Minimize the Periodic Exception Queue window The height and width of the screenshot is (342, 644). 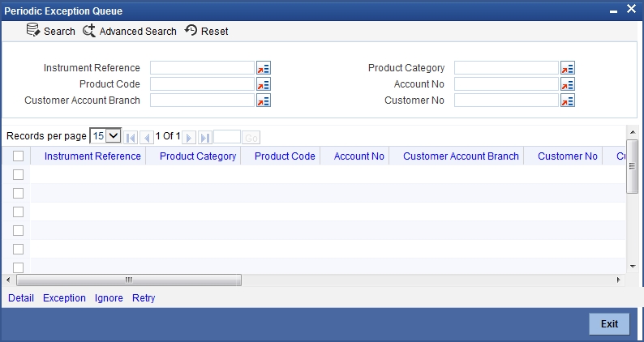click(x=614, y=11)
